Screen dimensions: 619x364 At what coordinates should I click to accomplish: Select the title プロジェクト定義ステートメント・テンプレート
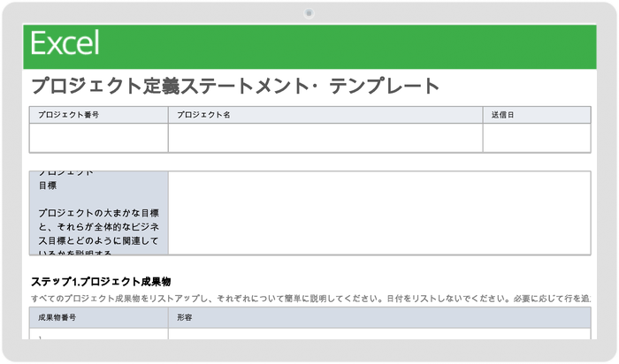(x=235, y=86)
